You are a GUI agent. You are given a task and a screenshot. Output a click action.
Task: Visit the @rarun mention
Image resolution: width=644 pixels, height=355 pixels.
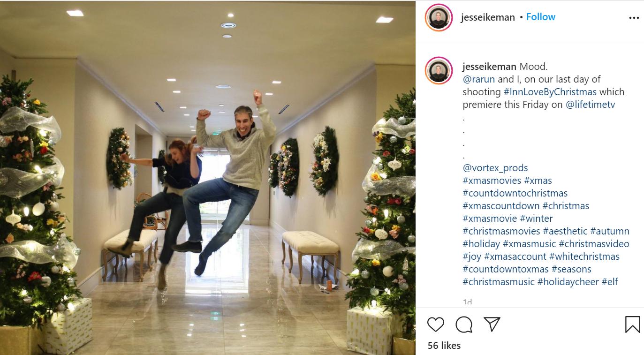(x=479, y=79)
